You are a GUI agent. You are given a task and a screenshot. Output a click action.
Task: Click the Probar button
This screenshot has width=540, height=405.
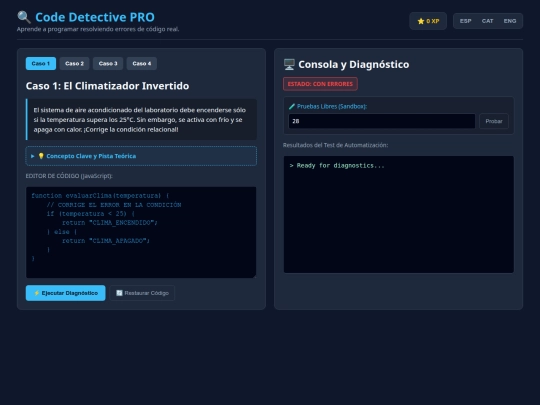494,121
